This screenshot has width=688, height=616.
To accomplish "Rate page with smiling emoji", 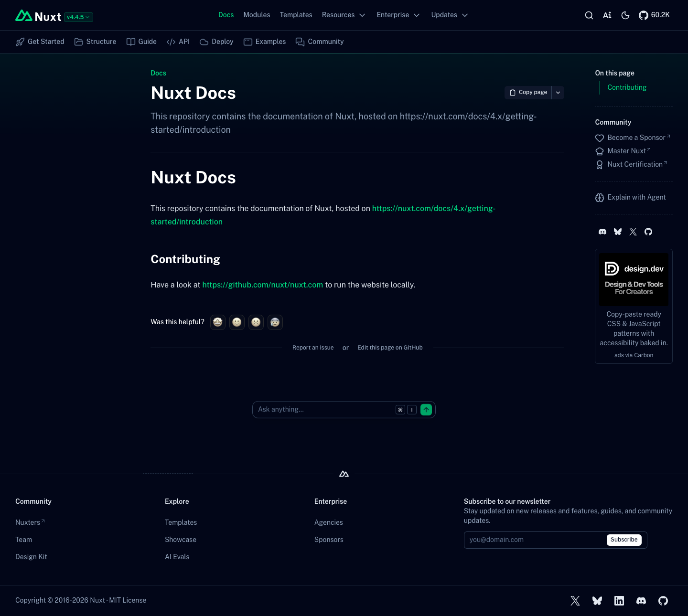I will coord(237,322).
